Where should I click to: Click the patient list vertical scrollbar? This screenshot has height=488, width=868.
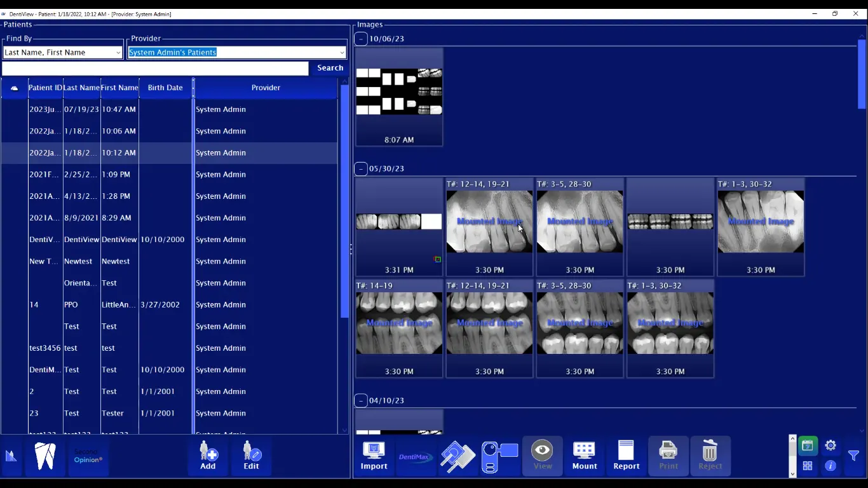pos(345,200)
